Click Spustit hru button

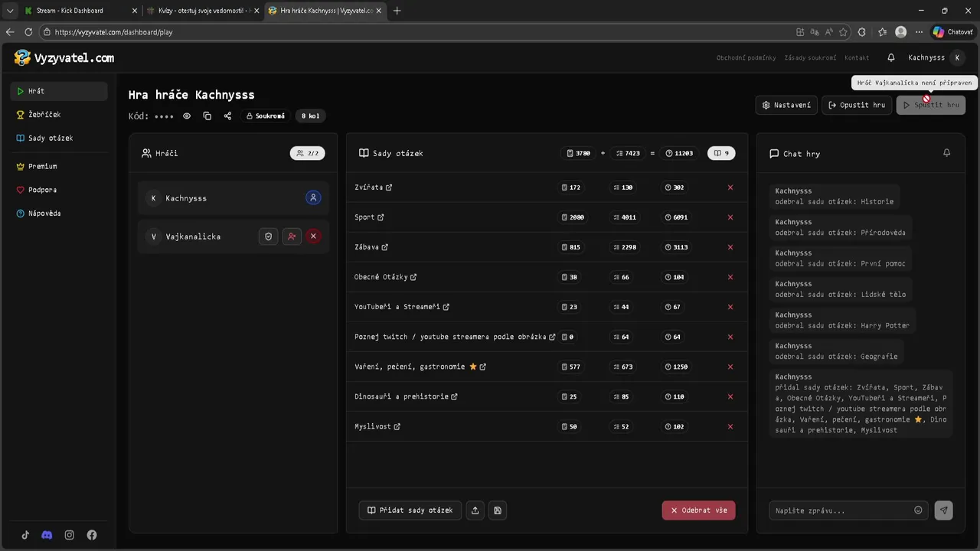931,105
